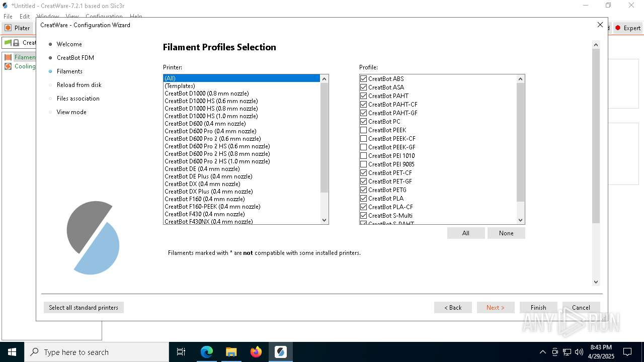Select CreatBot F160 (0.4 mm nozzle)
Screen dimensions: 644x362
(242, 199)
